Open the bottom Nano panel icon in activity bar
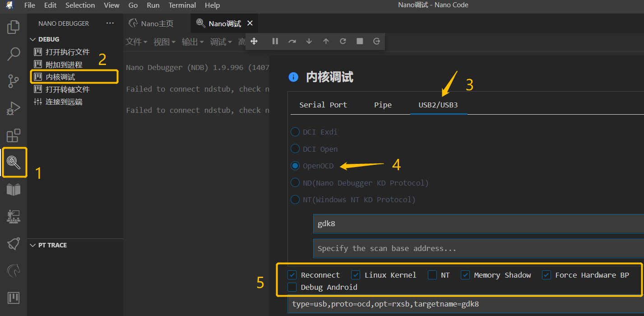 point(14,298)
